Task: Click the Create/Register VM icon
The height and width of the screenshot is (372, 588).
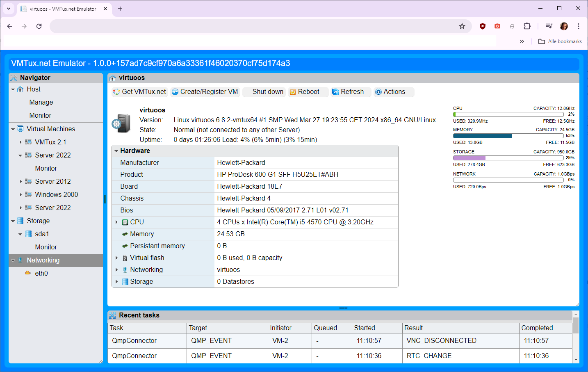Action: tap(175, 92)
